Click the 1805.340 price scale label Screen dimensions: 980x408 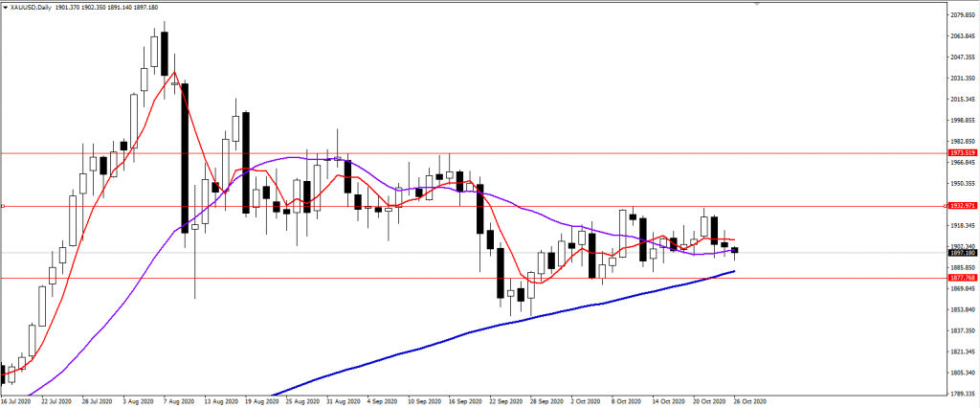point(960,373)
